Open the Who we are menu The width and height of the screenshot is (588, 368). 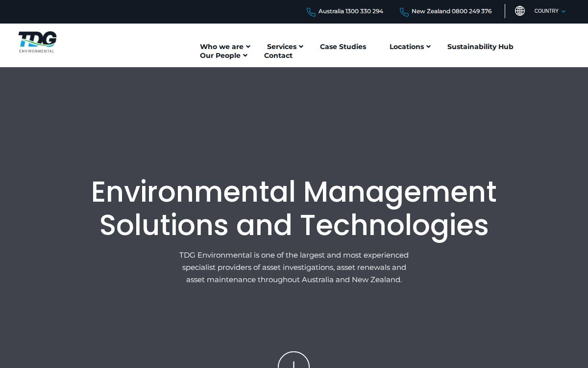221,47
